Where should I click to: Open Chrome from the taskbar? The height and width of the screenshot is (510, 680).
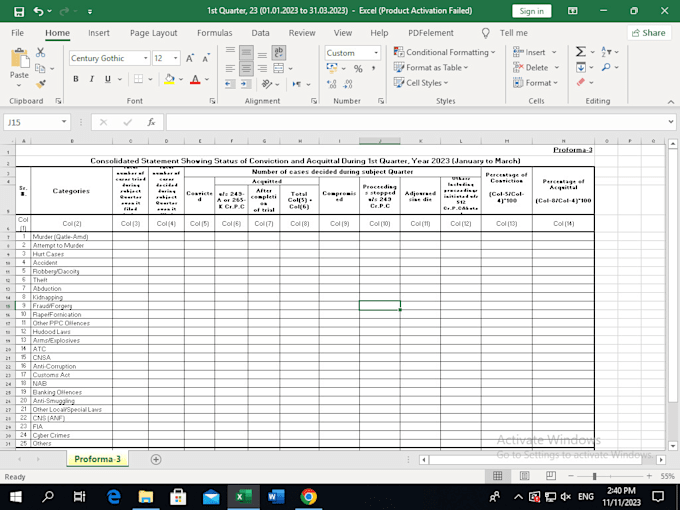pyautogui.click(x=308, y=497)
